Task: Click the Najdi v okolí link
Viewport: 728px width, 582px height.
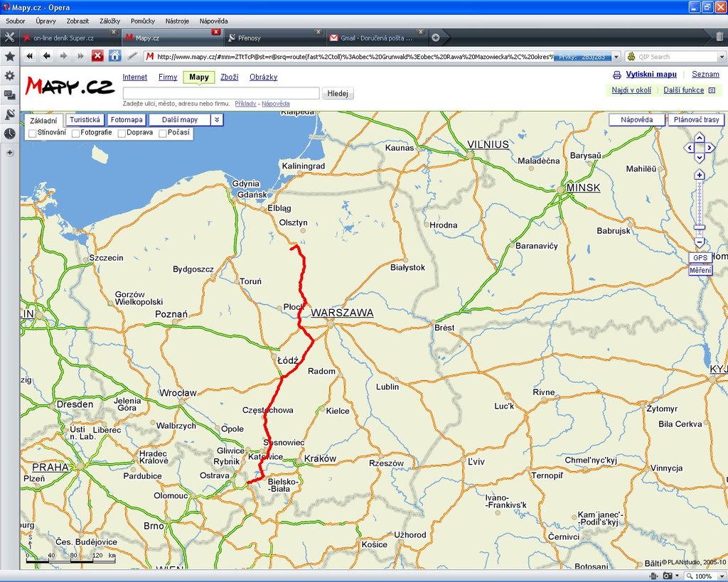Action: point(631,90)
